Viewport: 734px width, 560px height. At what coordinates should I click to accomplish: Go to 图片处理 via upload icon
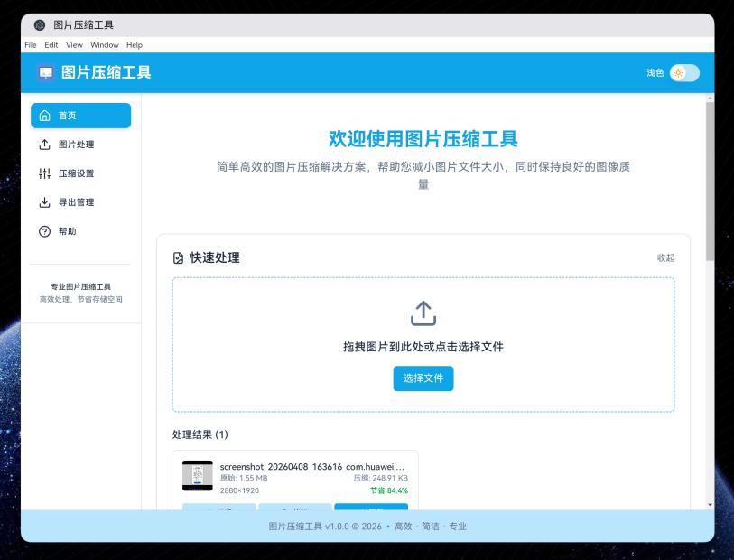[44, 145]
